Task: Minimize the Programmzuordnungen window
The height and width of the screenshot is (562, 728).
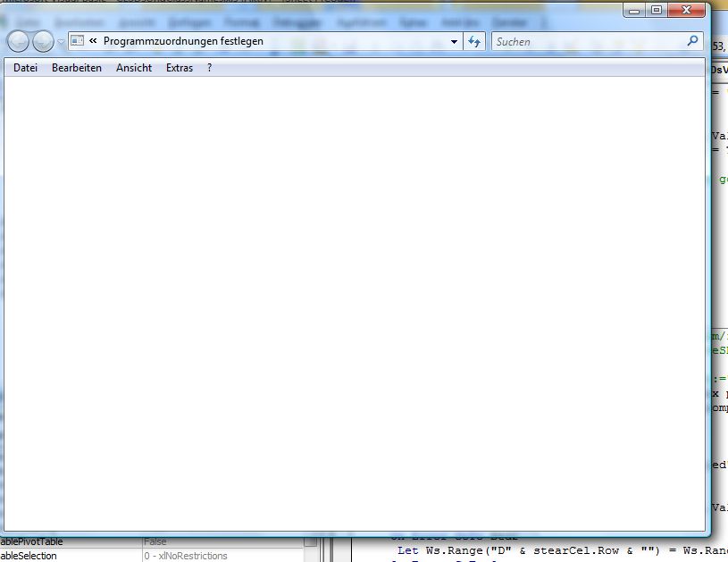Action: click(x=634, y=10)
